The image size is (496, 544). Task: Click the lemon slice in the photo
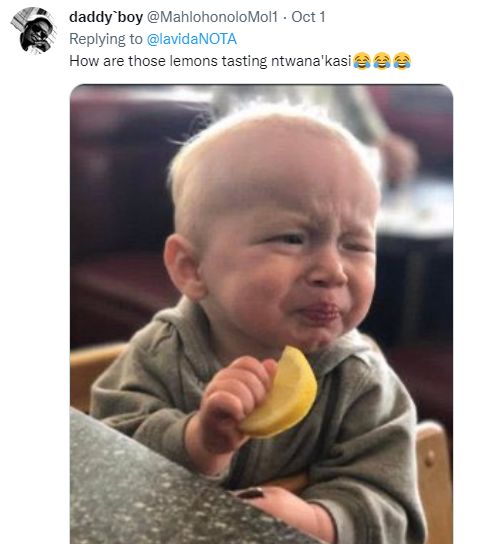click(x=280, y=392)
